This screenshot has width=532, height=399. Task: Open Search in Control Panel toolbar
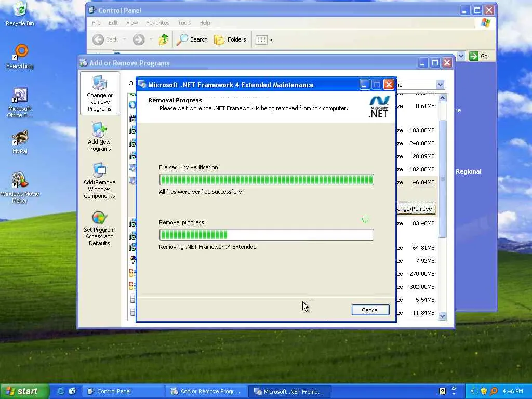coord(192,39)
